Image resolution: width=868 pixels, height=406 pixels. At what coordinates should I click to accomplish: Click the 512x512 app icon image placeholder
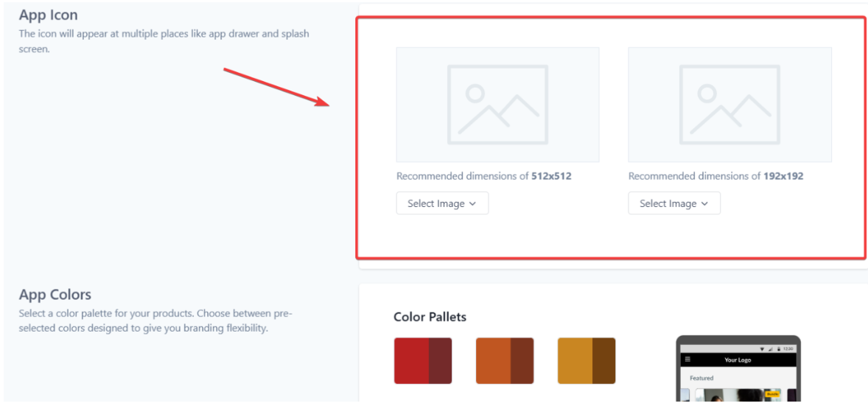(497, 105)
